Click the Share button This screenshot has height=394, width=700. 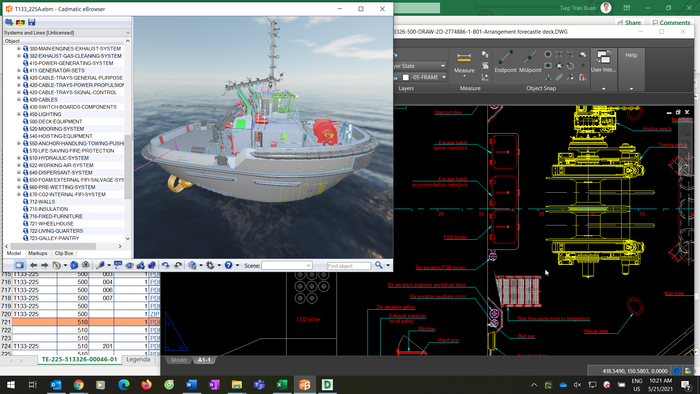coord(628,22)
